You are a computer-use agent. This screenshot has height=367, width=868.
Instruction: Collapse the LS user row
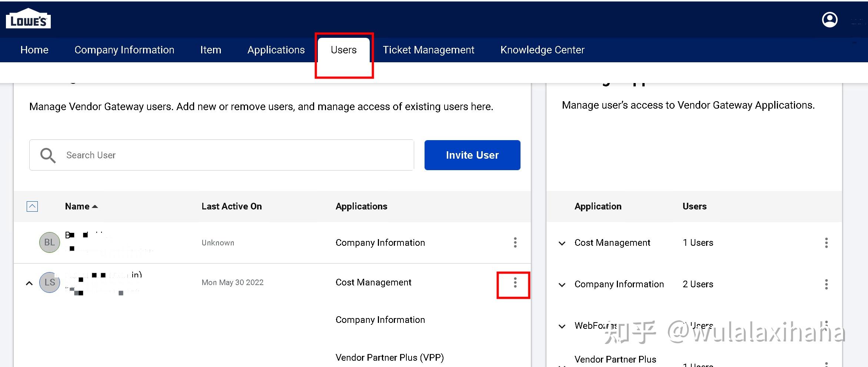[29, 283]
